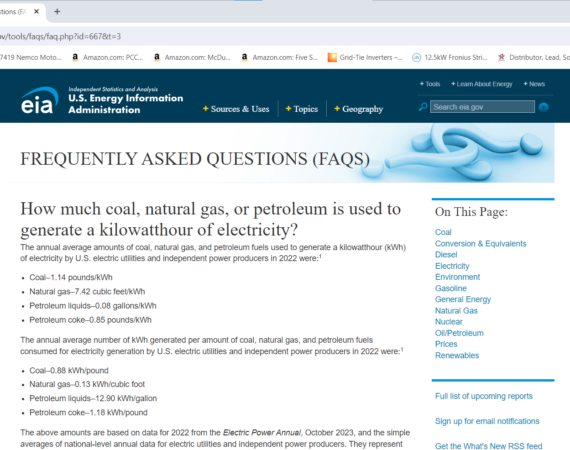The width and height of the screenshot is (570, 450).
Task: Open the Oil/Petroleum FAQ category
Action: click(x=459, y=333)
